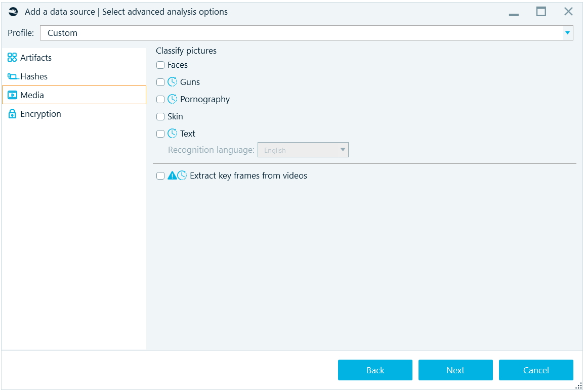Click the Recognition language label
This screenshot has width=585, height=392.
click(x=211, y=150)
